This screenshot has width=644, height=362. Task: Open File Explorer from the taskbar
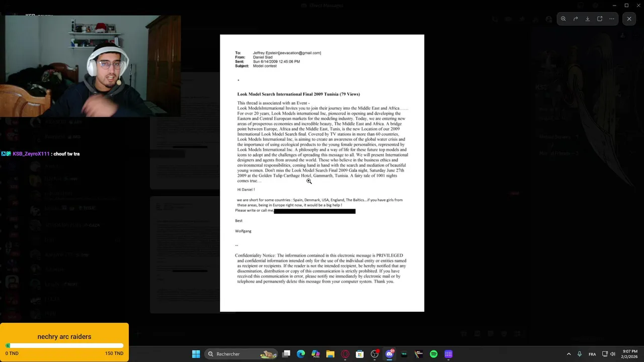pyautogui.click(x=330, y=354)
